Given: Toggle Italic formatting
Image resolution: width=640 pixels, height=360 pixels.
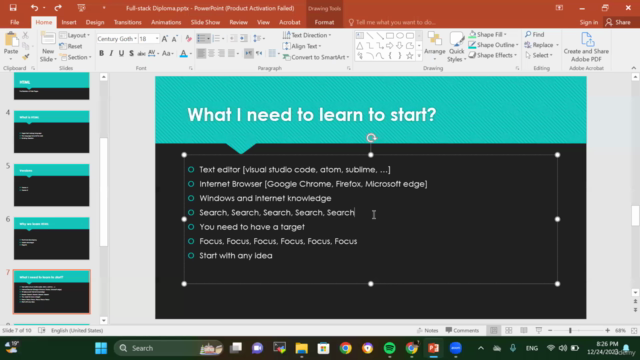Looking at the screenshot, I should coord(111,53).
